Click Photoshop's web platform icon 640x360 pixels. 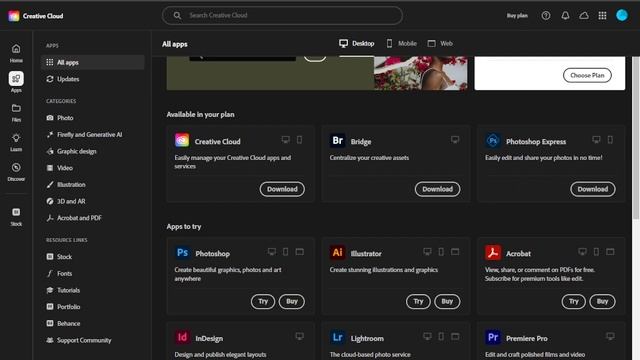click(300, 252)
